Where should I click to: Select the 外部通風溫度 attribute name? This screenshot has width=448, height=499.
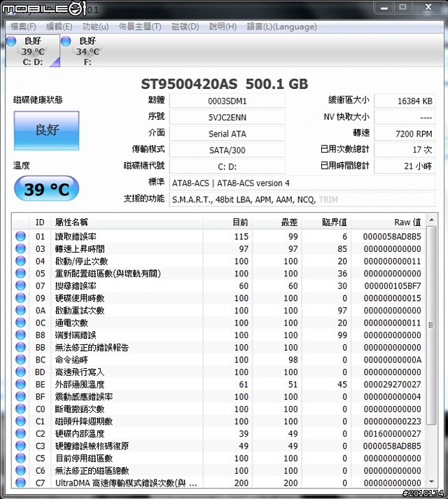tap(80, 384)
